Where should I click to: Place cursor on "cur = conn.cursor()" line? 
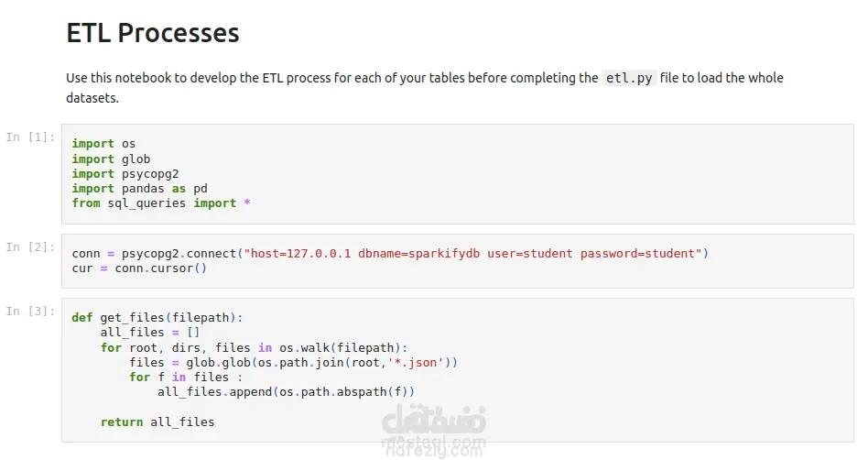tap(139, 268)
